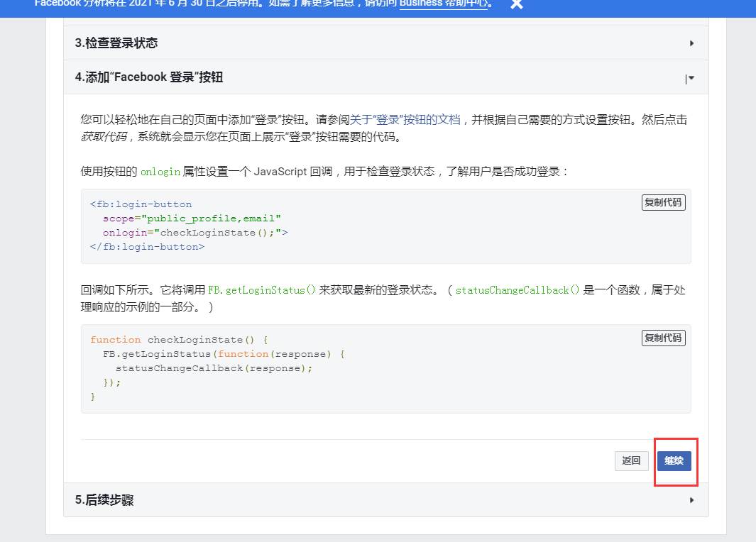The width and height of the screenshot is (756, 542).
Task: Collapse section 4 Facebook 登录 arrow
Action: pos(691,78)
